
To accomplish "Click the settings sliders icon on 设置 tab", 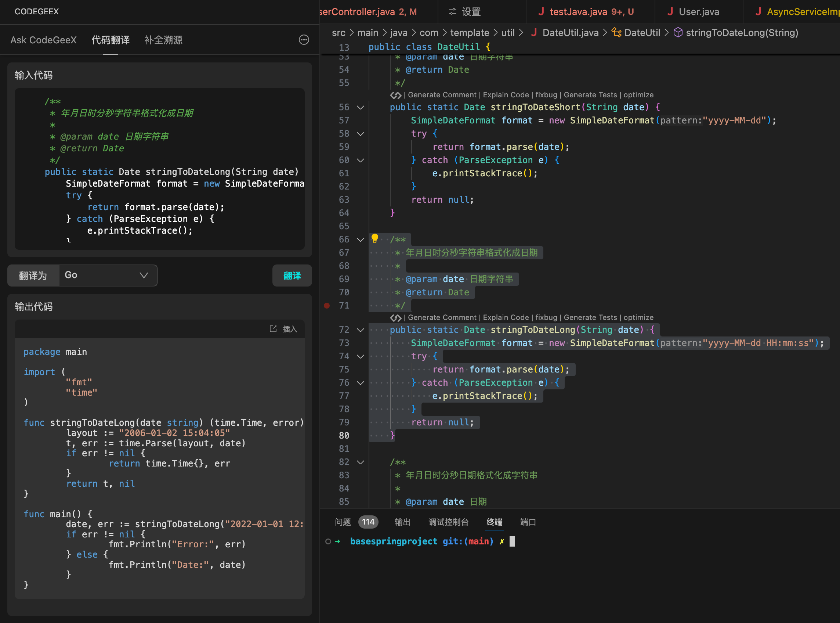I will (452, 12).
